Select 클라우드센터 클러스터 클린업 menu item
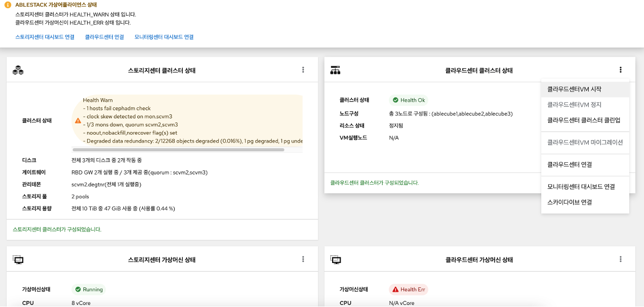 tap(583, 120)
